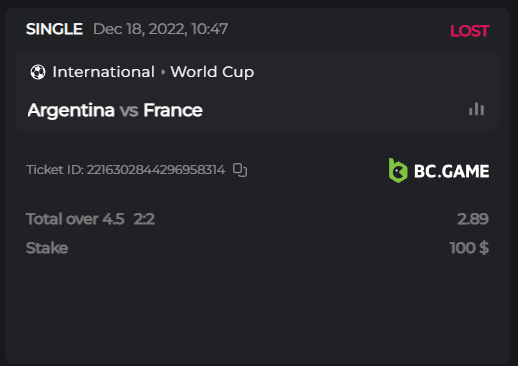
Task: Select the Argentina team name
Action: pyautogui.click(x=71, y=110)
